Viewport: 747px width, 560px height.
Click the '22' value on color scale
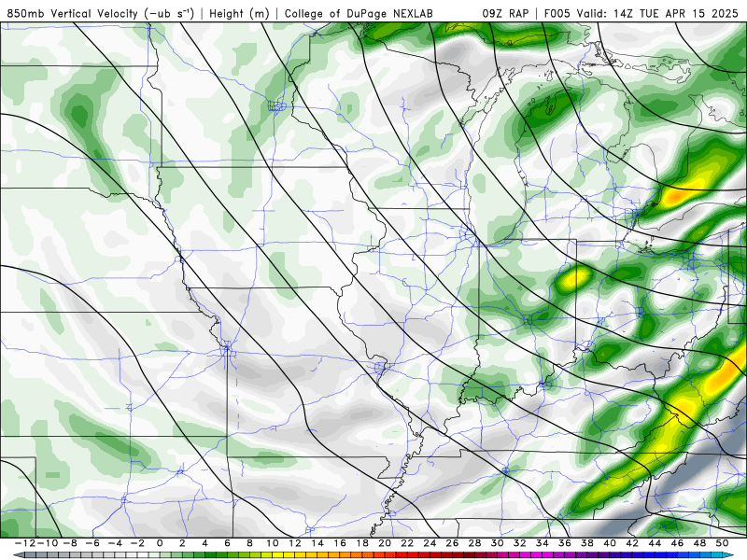[x=407, y=543]
